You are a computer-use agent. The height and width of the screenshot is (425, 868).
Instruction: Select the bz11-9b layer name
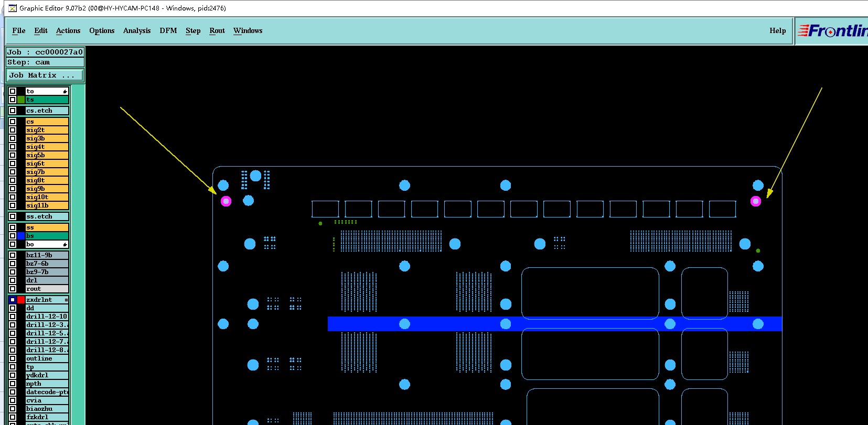[x=47, y=255]
